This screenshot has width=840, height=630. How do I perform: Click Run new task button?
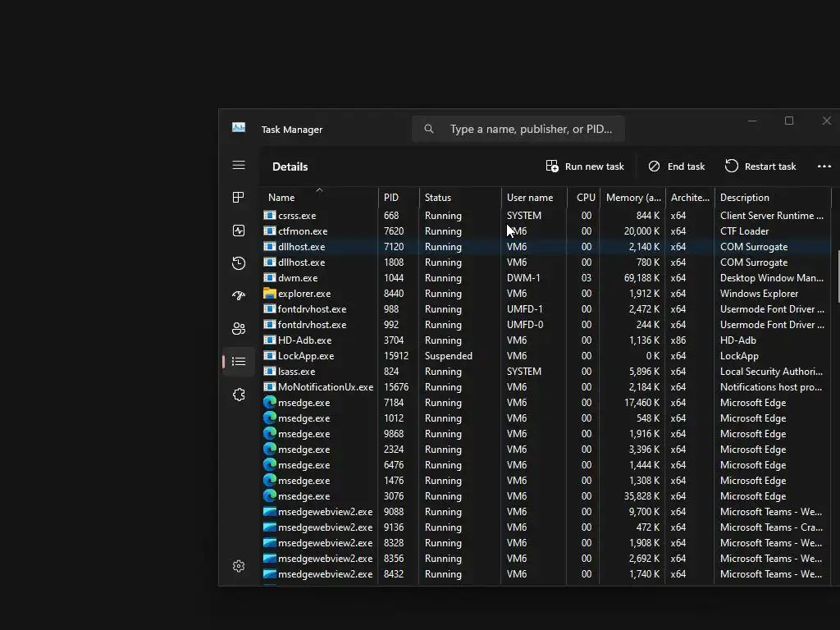(x=584, y=167)
